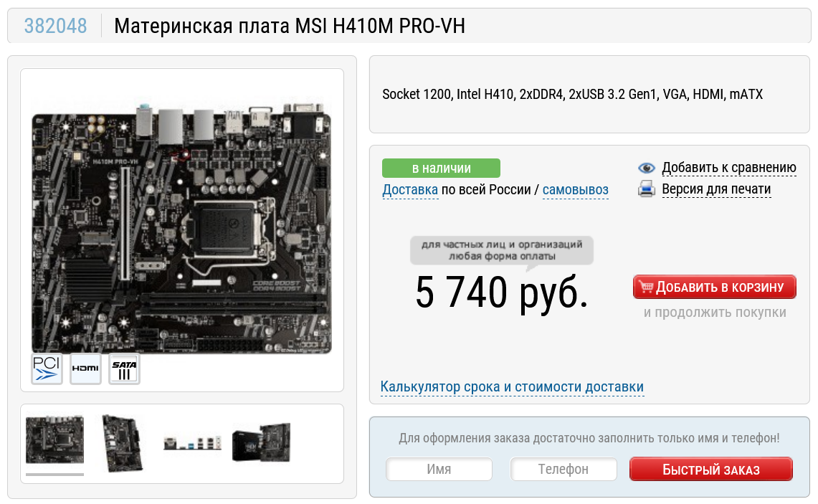Click the printer icon for print version
Image resolution: width=818 pixels, height=504 pixels.
pos(647,189)
